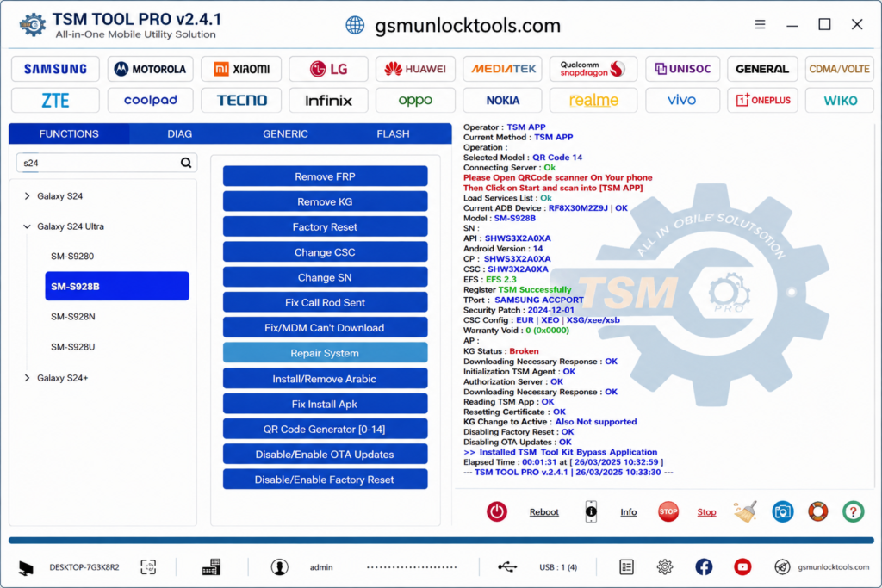
Task: Click the Stop link
Action: (706, 512)
